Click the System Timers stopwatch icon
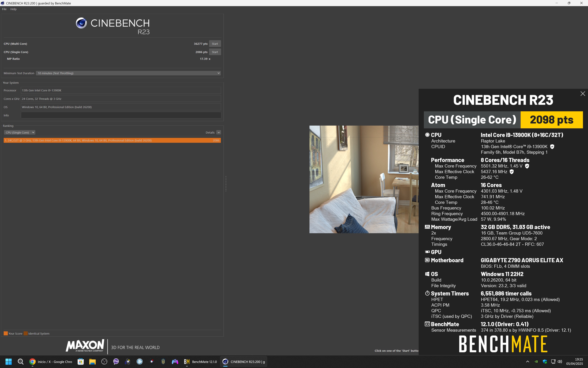588x368 pixels. pos(427,293)
